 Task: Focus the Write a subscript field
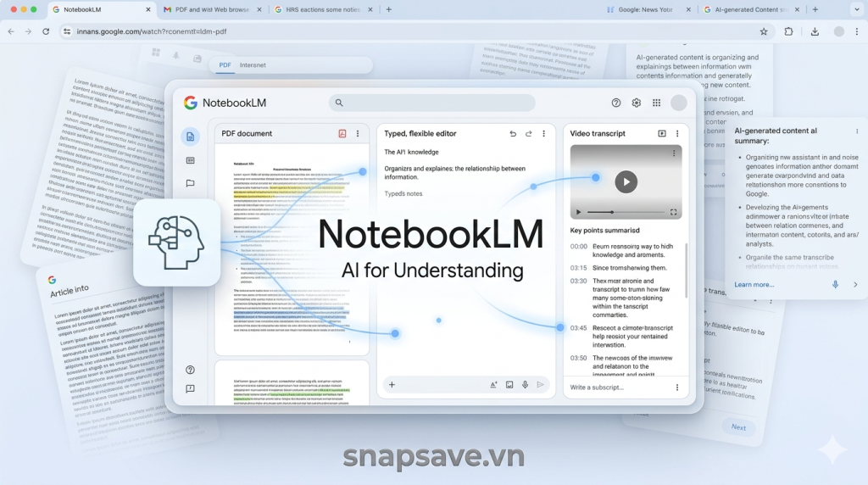pyautogui.click(x=617, y=387)
